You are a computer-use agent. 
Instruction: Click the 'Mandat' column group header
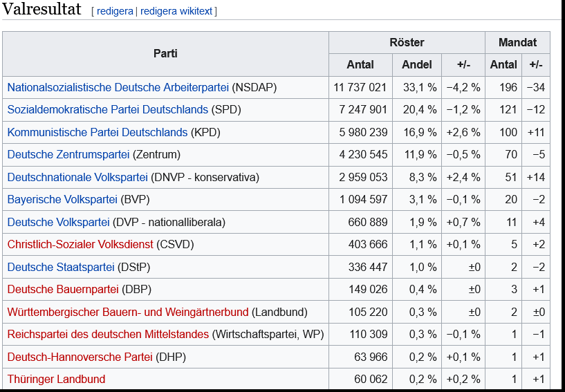[517, 42]
